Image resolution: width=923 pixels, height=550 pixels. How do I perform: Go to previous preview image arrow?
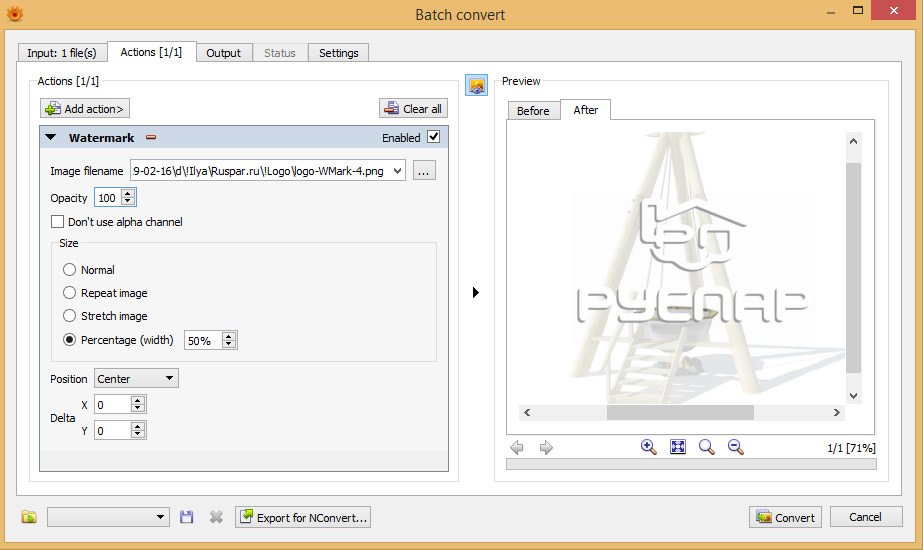click(517, 448)
